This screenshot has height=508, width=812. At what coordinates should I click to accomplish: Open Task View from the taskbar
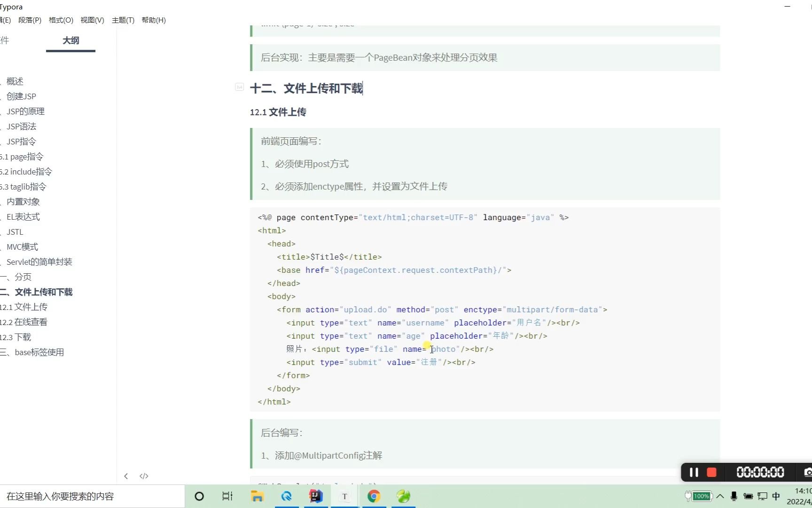tap(227, 496)
